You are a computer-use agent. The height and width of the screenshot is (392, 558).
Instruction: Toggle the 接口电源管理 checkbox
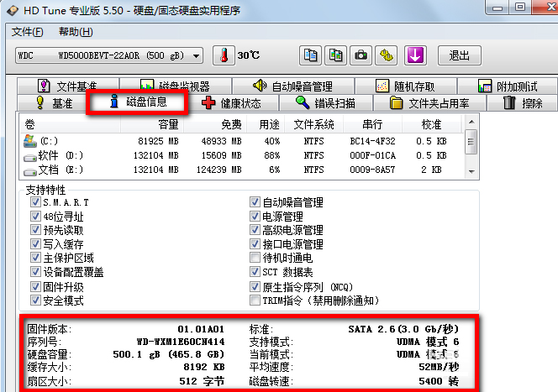pyautogui.click(x=255, y=243)
